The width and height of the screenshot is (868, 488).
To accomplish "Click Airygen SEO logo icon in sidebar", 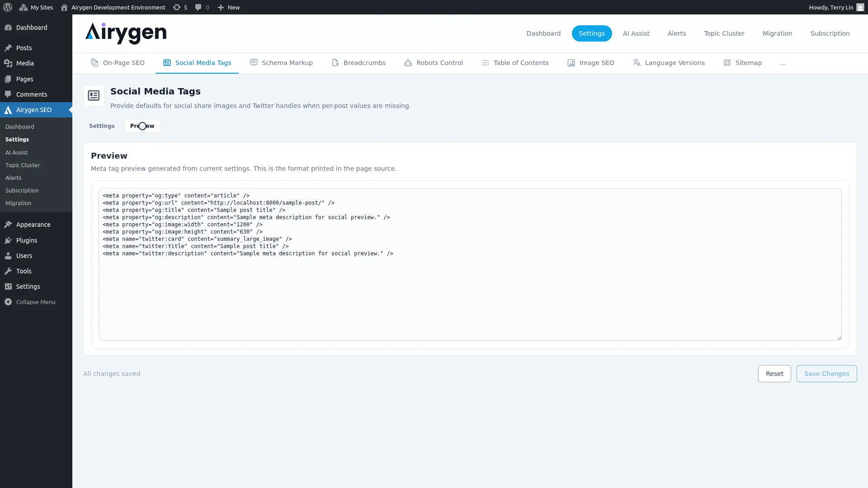I will pyautogui.click(x=8, y=110).
